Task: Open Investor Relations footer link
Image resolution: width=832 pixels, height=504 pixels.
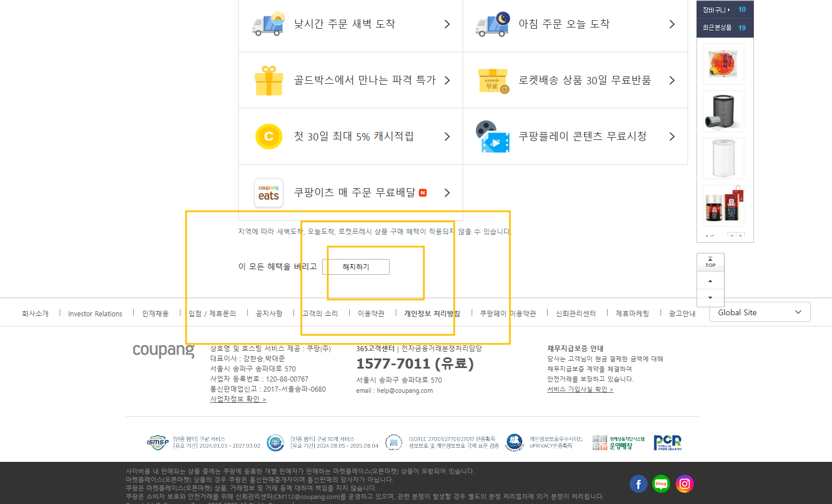Action: 95,314
